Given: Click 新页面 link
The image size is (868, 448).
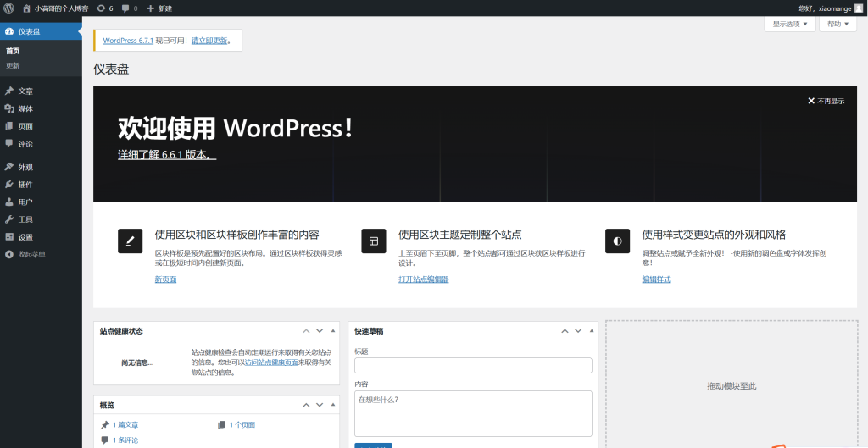Looking at the screenshot, I should (165, 279).
